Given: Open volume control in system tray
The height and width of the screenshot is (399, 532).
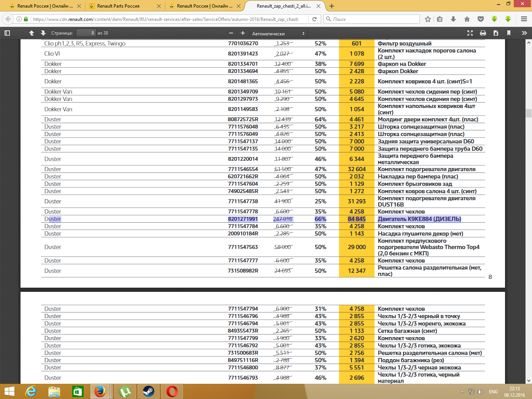Looking at the screenshot, I should pos(480,392).
